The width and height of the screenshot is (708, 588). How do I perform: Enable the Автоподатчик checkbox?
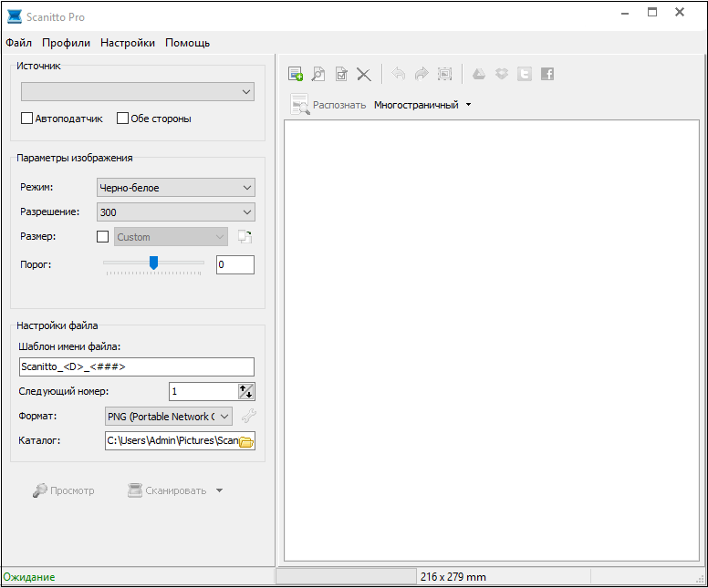pyautogui.click(x=27, y=119)
